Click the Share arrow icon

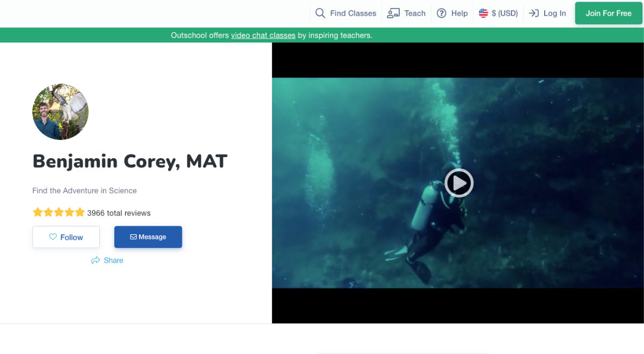pyautogui.click(x=96, y=260)
